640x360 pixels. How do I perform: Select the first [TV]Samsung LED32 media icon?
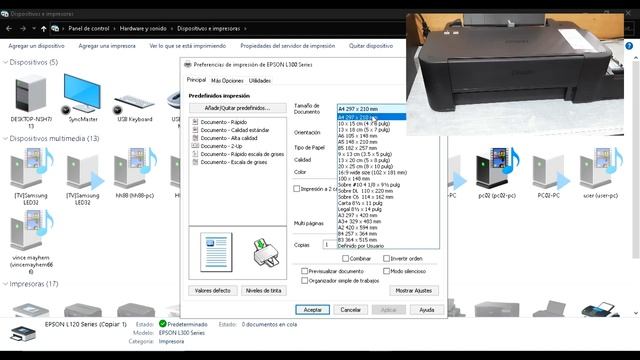tap(32, 168)
